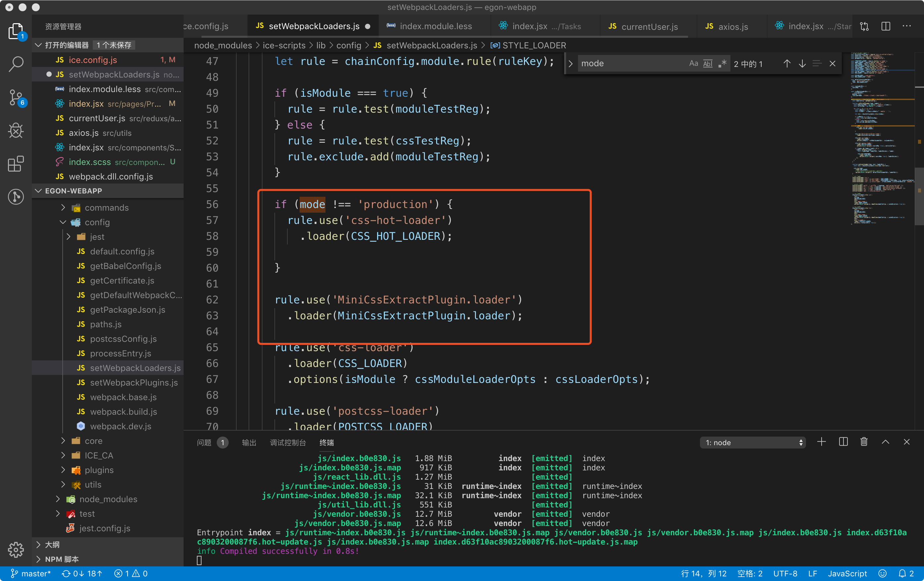Open the Search view in activity bar
Image resolution: width=924 pixels, height=581 pixels.
tap(16, 64)
